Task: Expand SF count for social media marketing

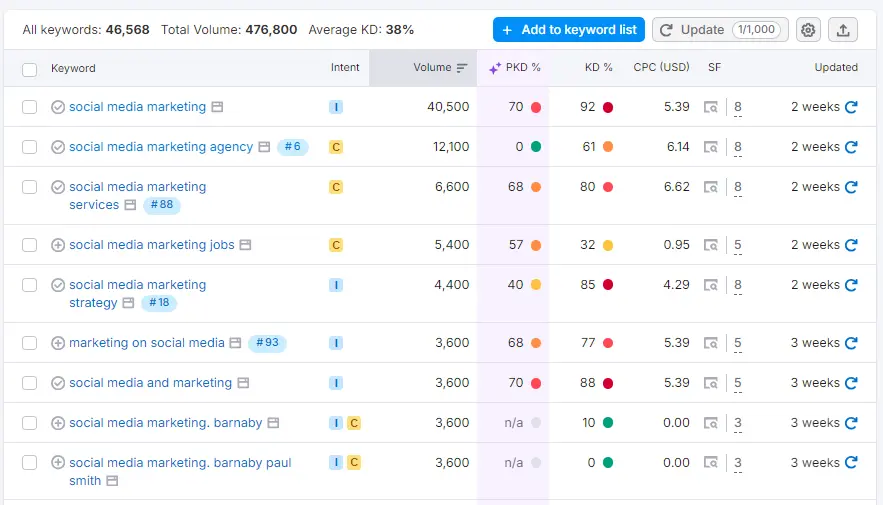Action: pos(738,108)
